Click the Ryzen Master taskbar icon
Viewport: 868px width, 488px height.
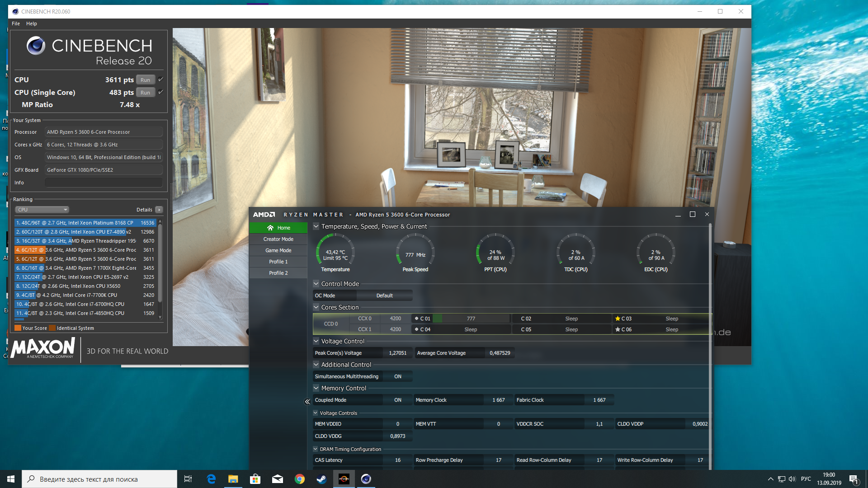(344, 479)
